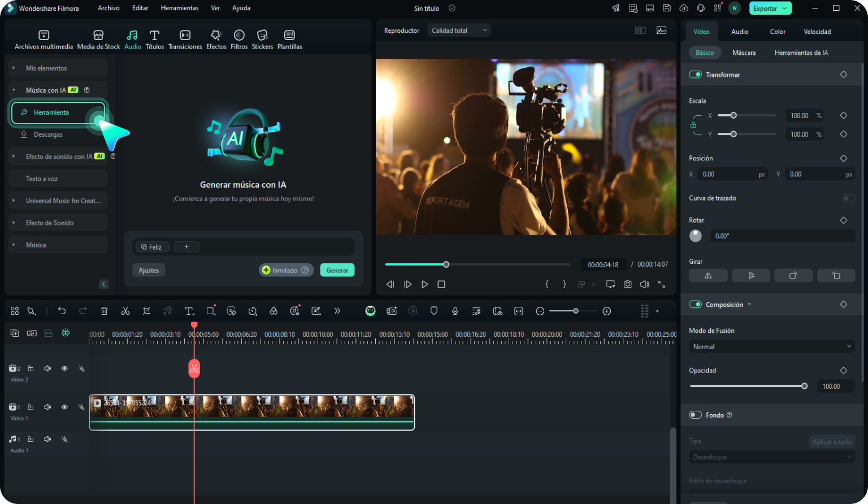
Task: Click the Generar button
Action: (337, 270)
